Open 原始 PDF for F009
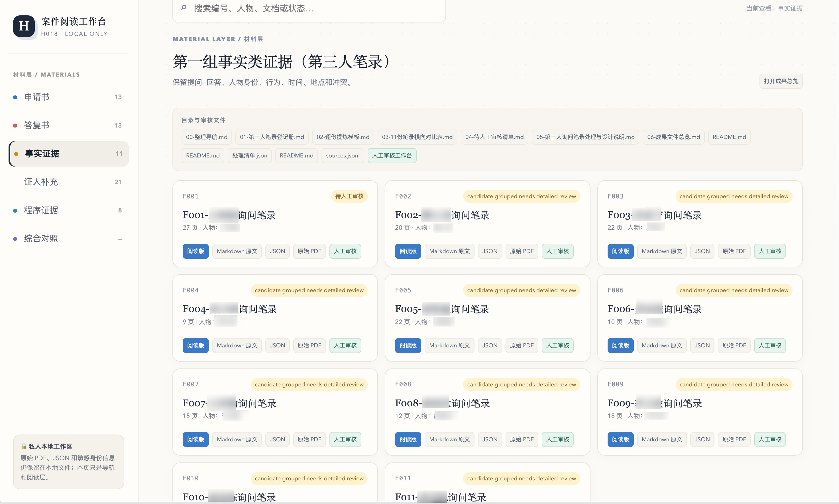Image resolution: width=839 pixels, height=504 pixels. tap(734, 439)
